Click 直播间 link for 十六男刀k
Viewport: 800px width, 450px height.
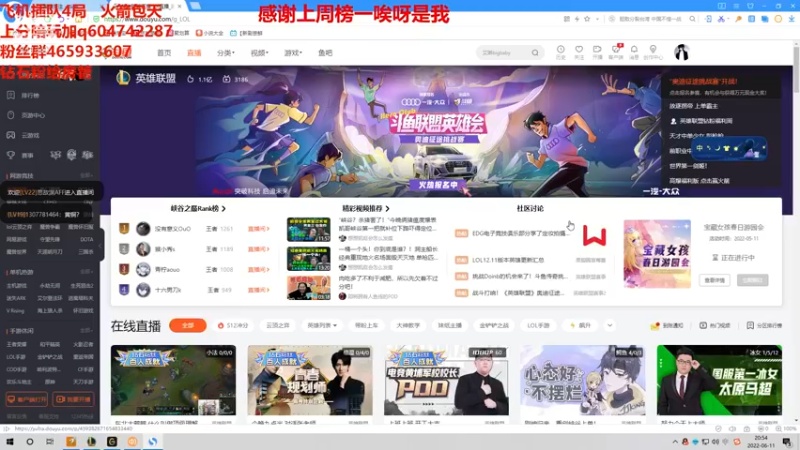[x=259, y=290]
